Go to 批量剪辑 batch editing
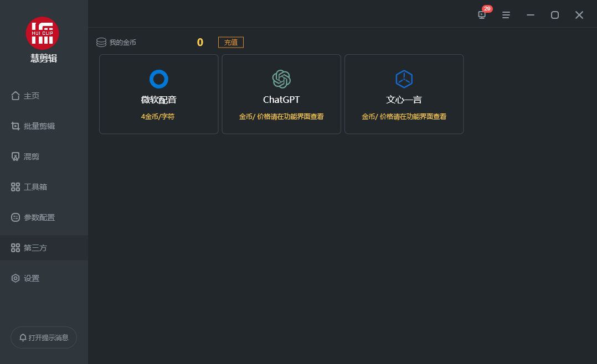 click(38, 126)
